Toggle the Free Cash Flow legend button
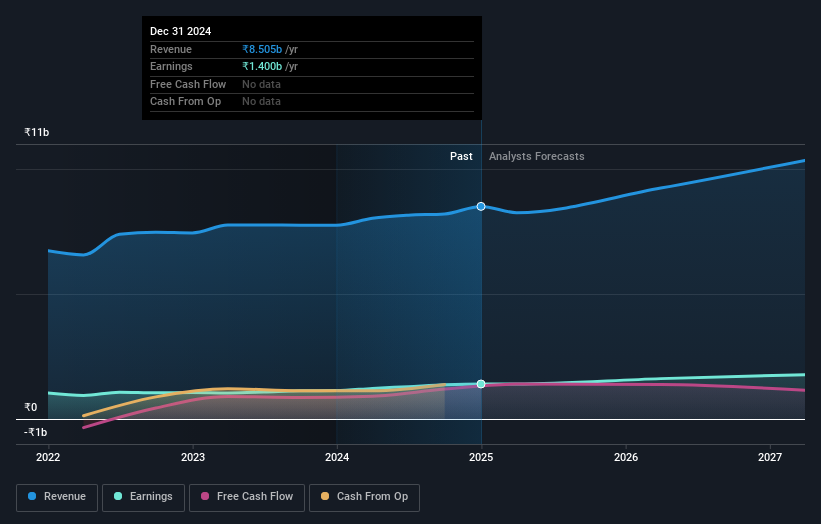Viewport: 821px width, 524px height. coord(247,497)
